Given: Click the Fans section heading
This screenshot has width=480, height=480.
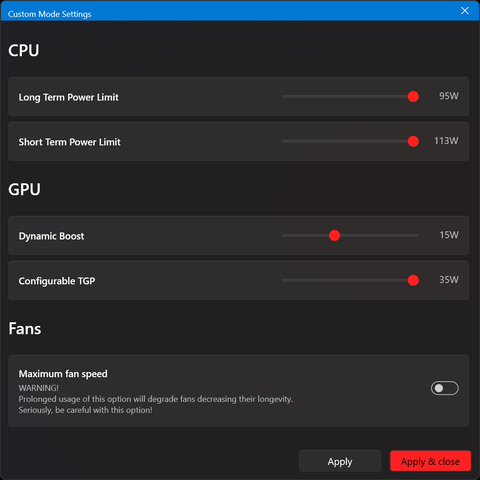Looking at the screenshot, I should (x=25, y=329).
